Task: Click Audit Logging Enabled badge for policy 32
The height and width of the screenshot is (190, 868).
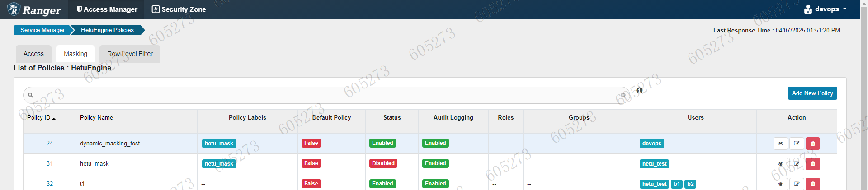Action: click(x=435, y=184)
